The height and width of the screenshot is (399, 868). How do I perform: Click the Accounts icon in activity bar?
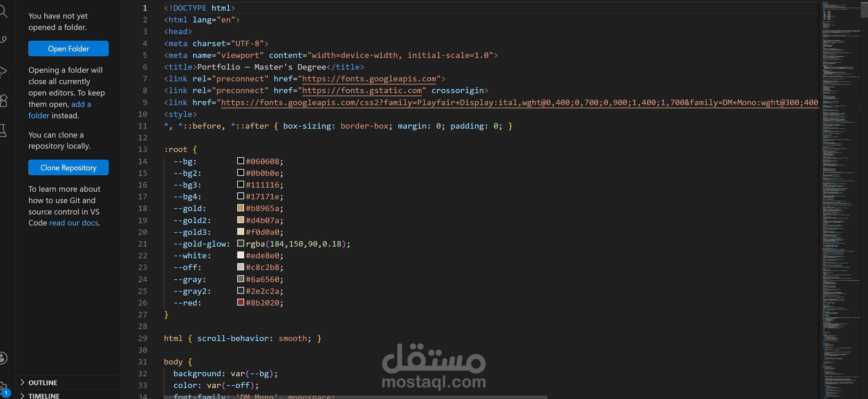[3, 358]
